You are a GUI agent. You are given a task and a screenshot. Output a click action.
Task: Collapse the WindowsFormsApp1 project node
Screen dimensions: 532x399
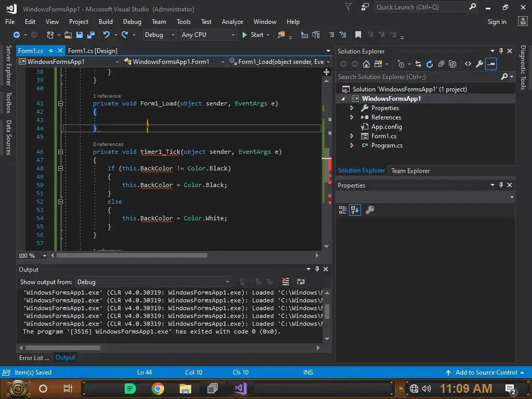343,99
